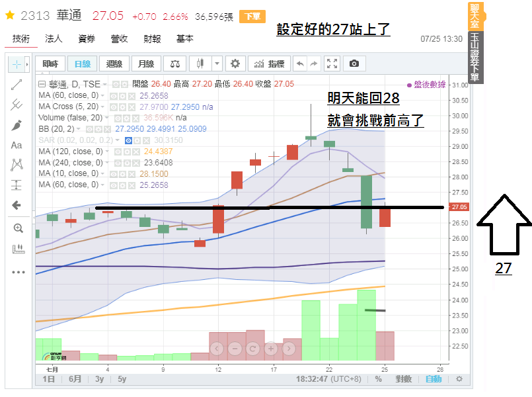Select the candlestick chart style icon
Screen dimensions: 532x397
coord(200,64)
